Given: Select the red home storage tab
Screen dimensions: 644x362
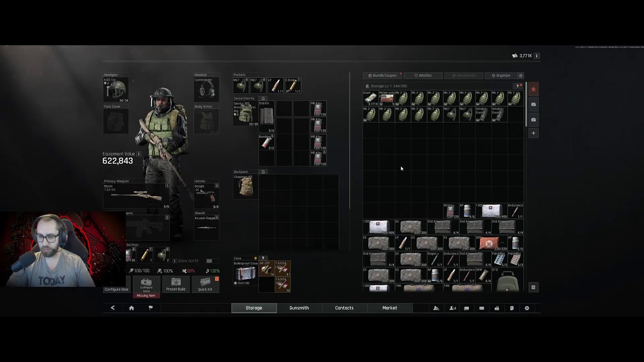Looking at the screenshot, I should pos(533,89).
